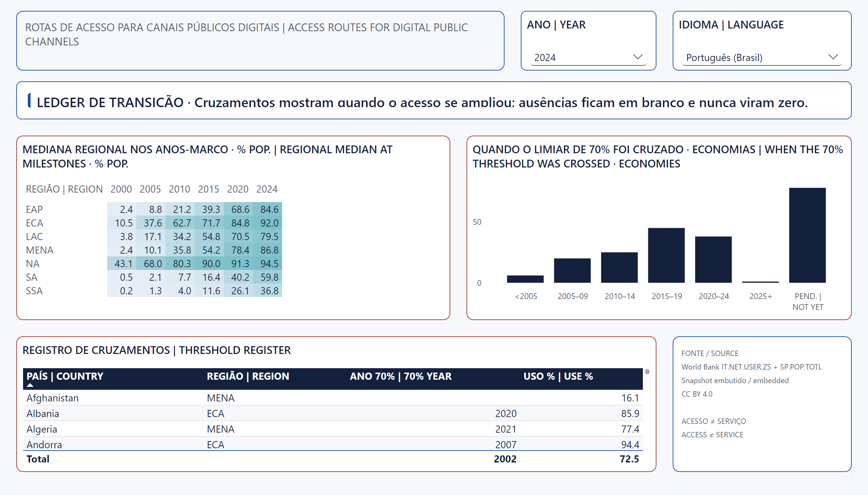Click the ECA region row label
The image size is (868, 495).
click(x=34, y=223)
